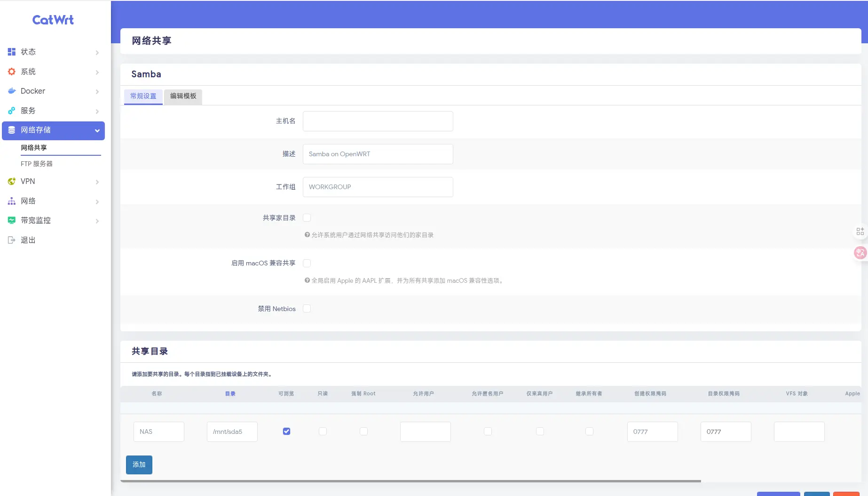Collapse the 网络存储 menu chevron

point(97,130)
